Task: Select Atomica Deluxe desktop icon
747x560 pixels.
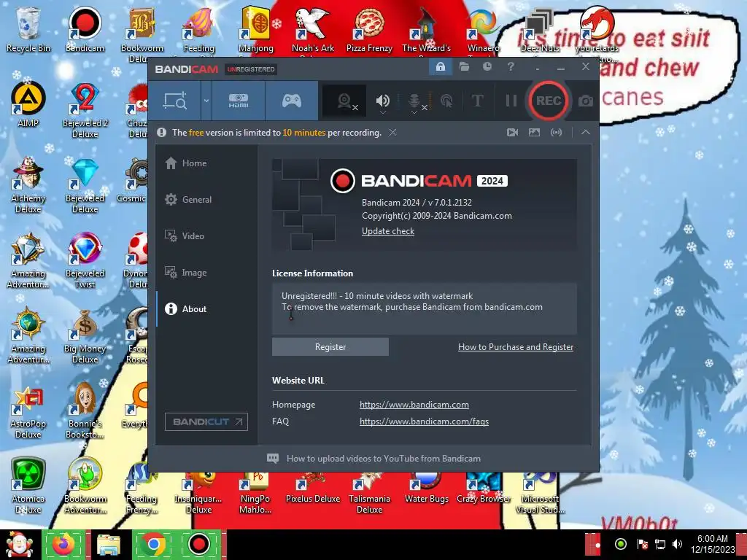Action: [28, 486]
